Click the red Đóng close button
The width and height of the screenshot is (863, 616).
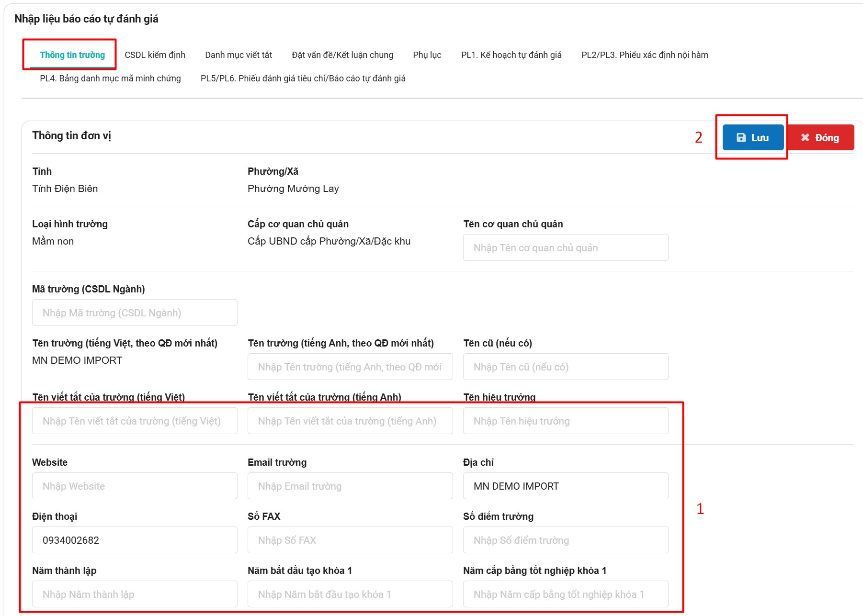click(x=820, y=138)
